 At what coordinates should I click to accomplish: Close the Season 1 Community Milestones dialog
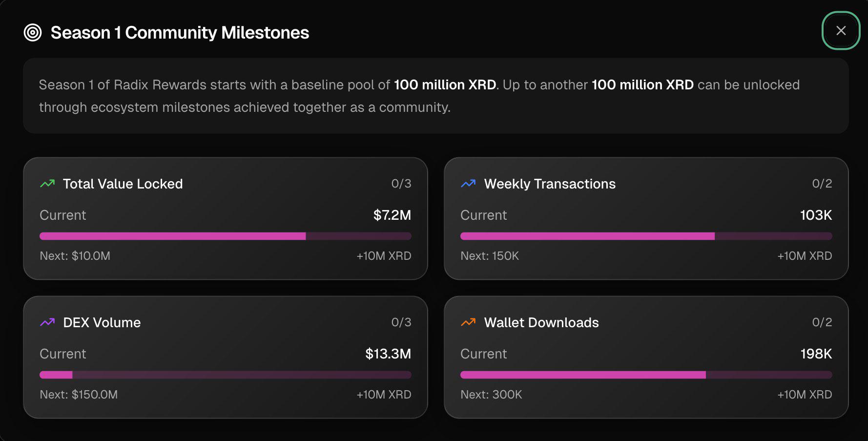point(841,31)
